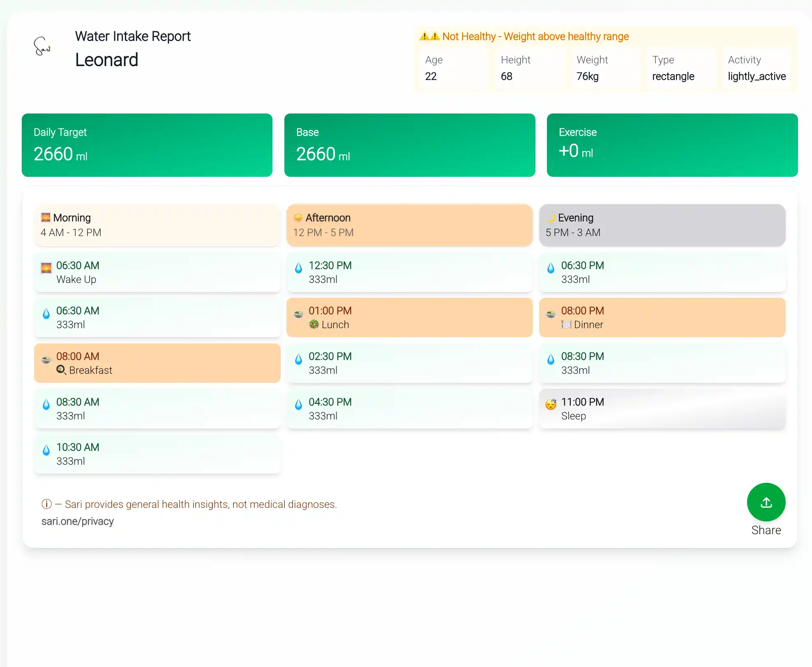Select the Morning section header
Image resolution: width=812 pixels, height=667 pixels.
tap(157, 225)
